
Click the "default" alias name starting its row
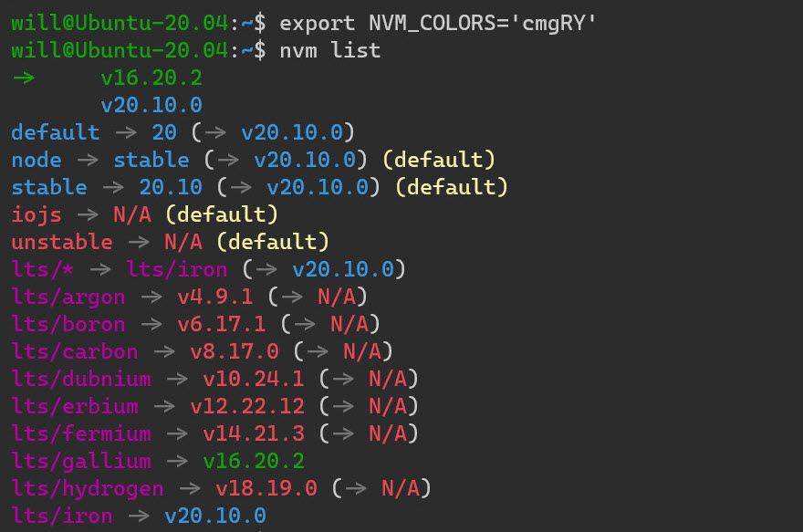point(56,132)
